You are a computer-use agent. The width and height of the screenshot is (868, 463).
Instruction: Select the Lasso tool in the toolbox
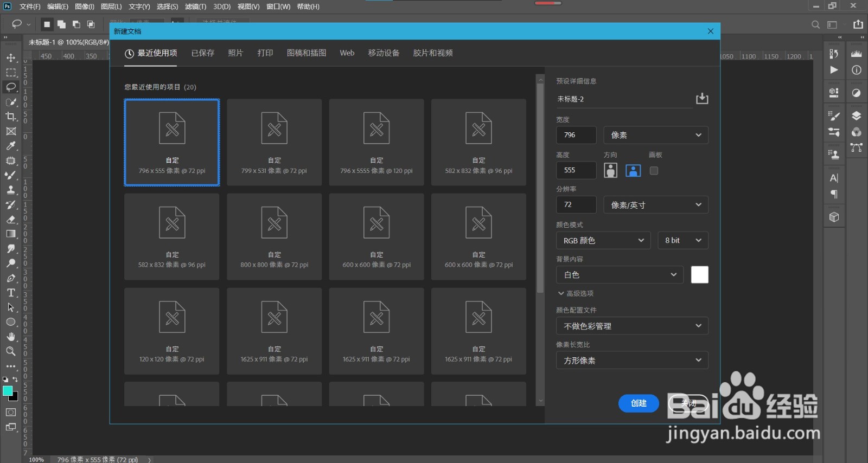(11, 87)
